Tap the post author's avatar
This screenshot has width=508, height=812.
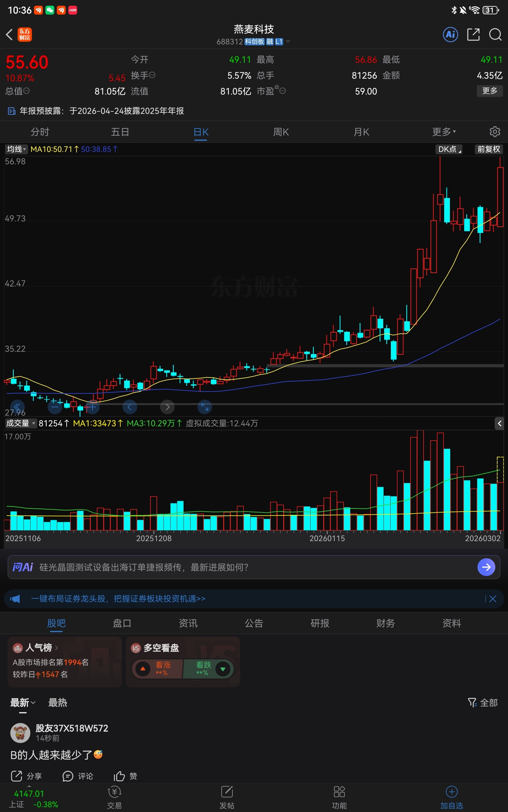(21, 733)
